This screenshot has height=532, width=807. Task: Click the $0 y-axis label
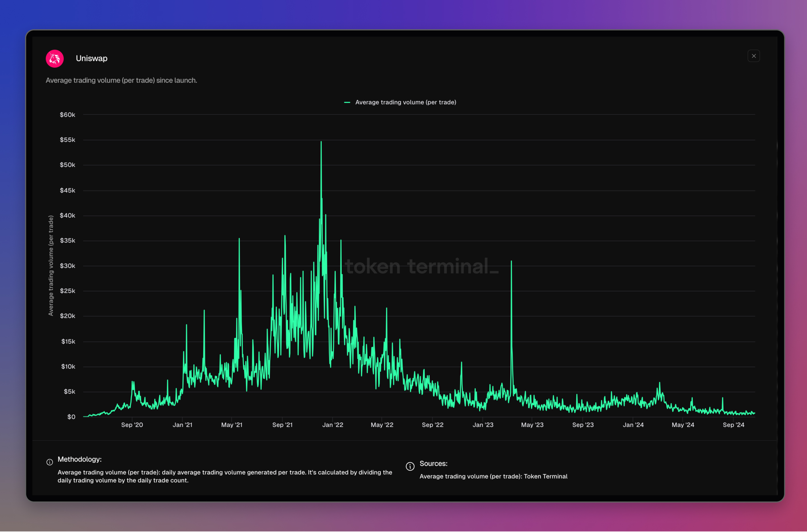pyautogui.click(x=71, y=417)
